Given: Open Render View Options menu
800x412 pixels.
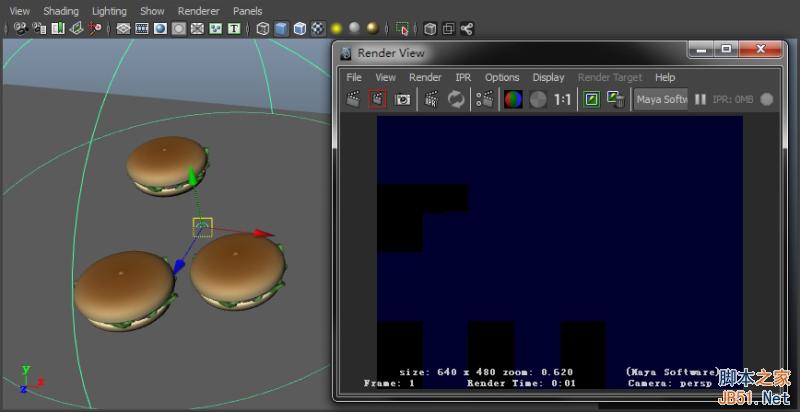Looking at the screenshot, I should [x=502, y=78].
